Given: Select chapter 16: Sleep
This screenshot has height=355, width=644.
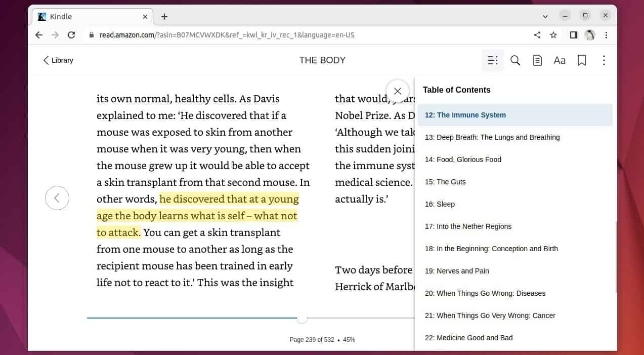Looking at the screenshot, I should (x=440, y=204).
